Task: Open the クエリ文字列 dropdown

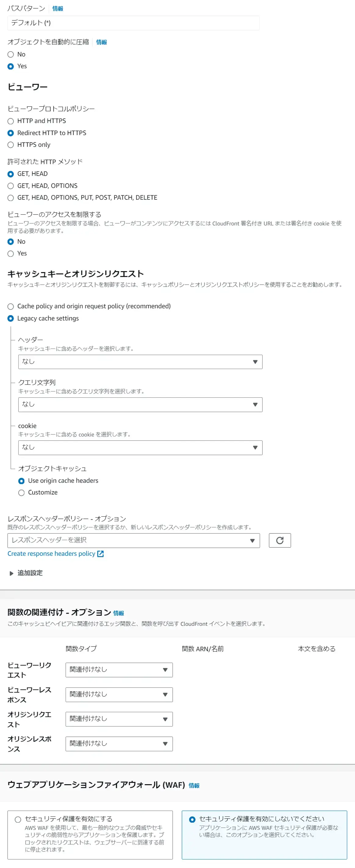Action: tap(140, 404)
